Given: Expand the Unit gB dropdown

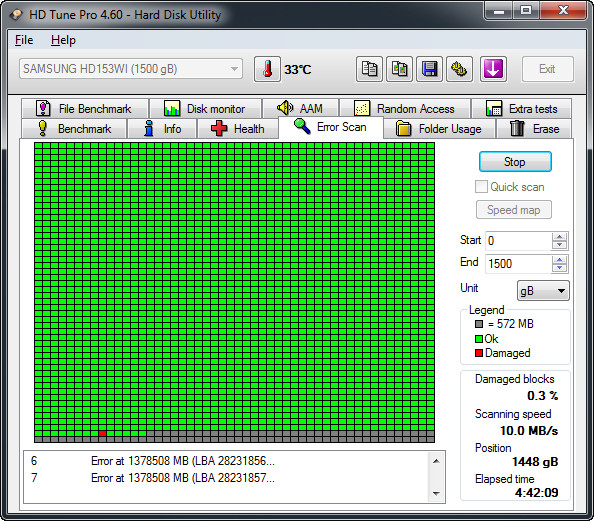Looking at the screenshot, I should coord(543,291).
